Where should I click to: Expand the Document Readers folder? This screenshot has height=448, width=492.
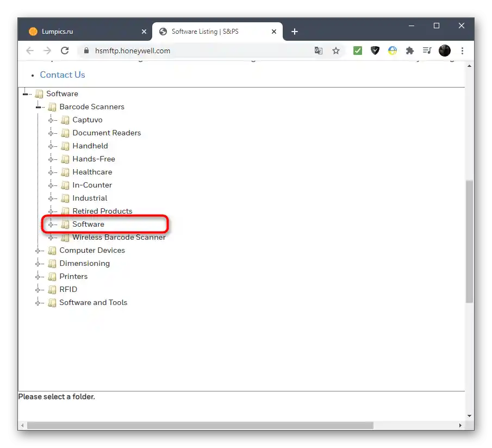(51, 133)
